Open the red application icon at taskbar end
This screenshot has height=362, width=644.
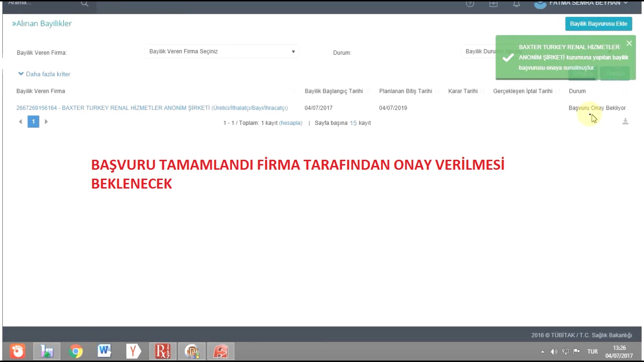[221, 351]
